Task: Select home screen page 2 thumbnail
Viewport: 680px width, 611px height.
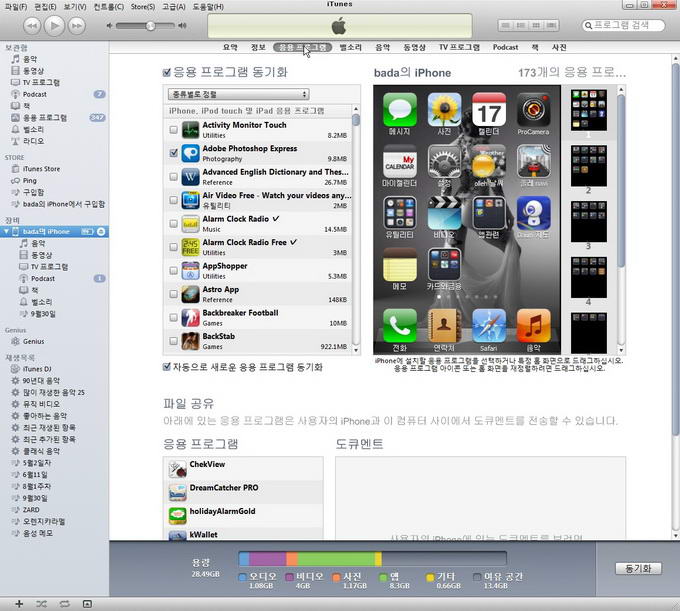Action: (x=588, y=166)
